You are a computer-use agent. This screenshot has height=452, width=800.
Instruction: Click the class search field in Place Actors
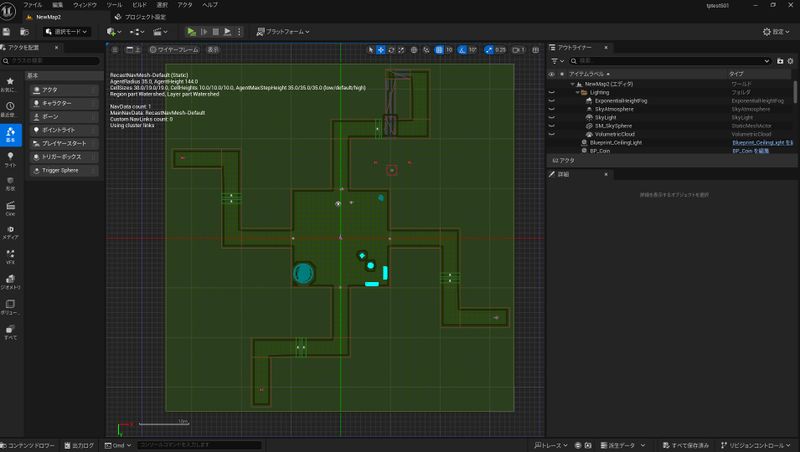click(x=51, y=61)
